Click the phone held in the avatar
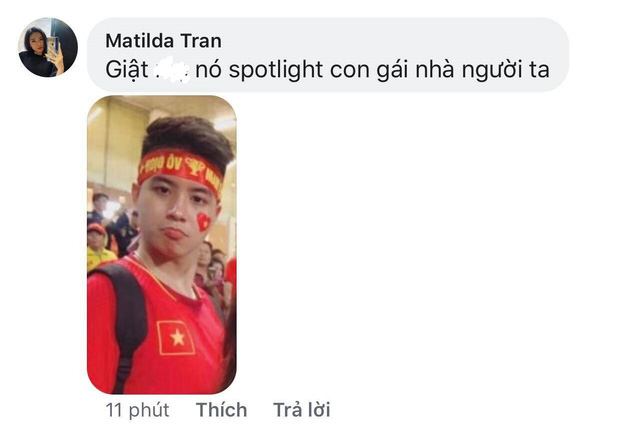This screenshot has width=620, height=434. (x=53, y=47)
